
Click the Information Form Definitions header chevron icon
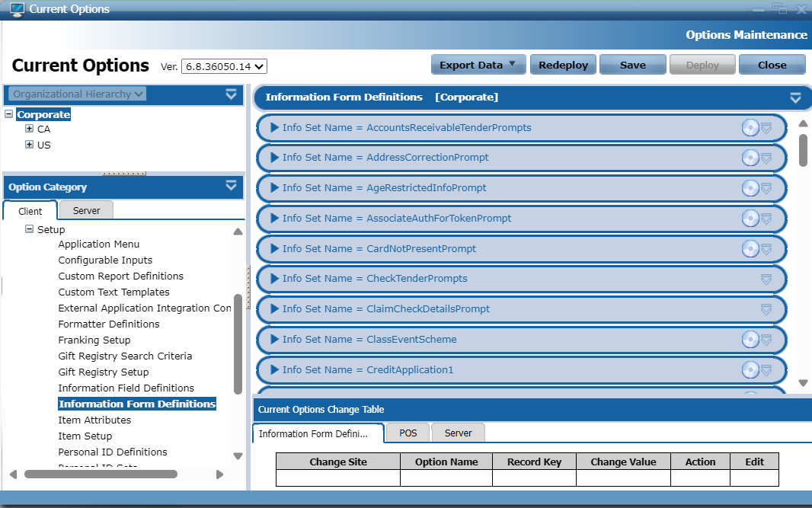click(795, 97)
